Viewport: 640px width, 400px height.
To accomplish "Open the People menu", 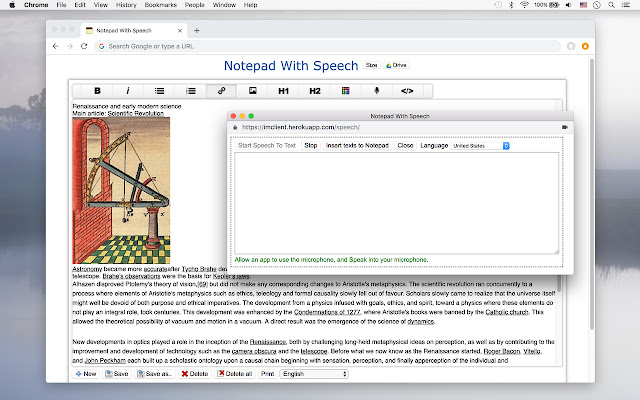I will 194,5.
